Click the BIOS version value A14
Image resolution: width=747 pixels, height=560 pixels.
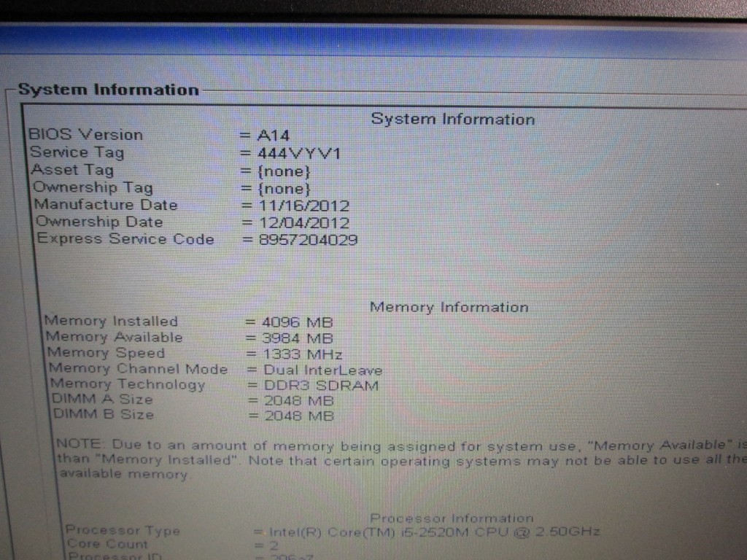pos(273,136)
